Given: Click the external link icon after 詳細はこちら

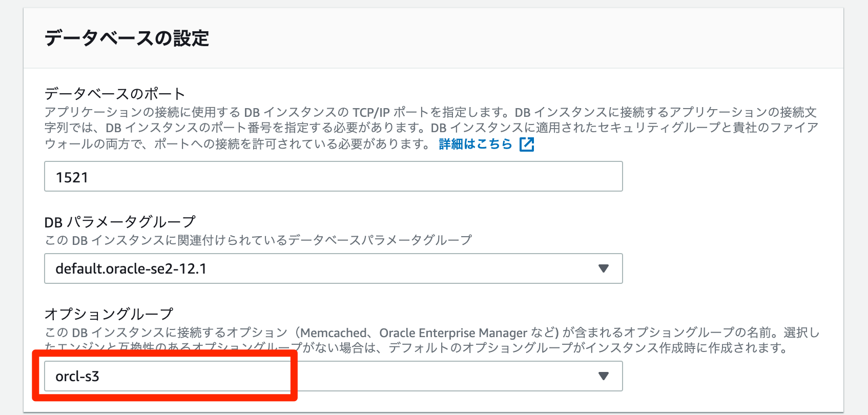Looking at the screenshot, I should pos(527,144).
